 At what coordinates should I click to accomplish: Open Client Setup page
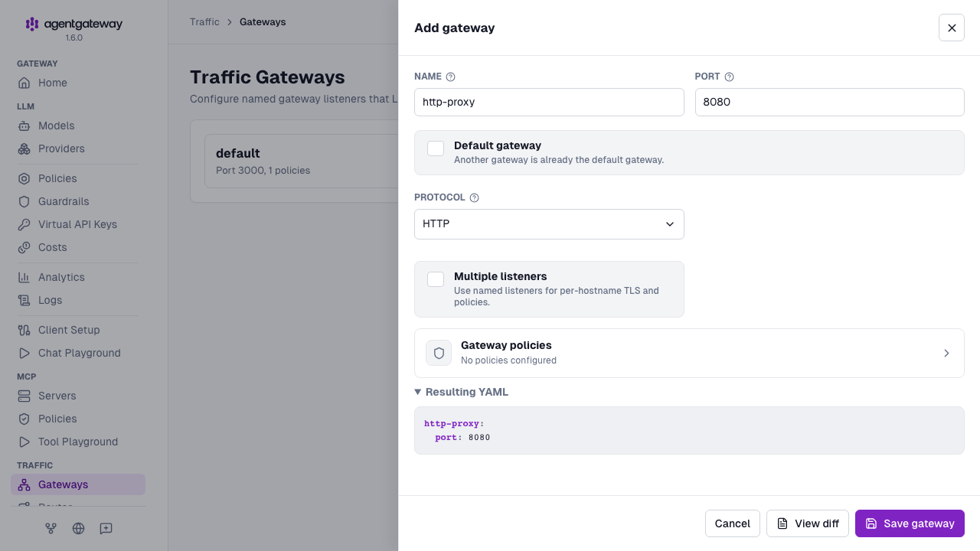coord(78,330)
